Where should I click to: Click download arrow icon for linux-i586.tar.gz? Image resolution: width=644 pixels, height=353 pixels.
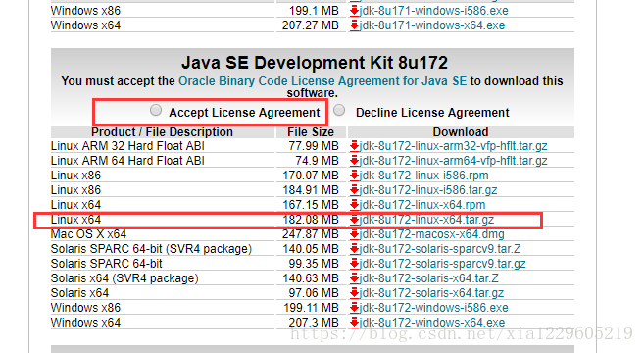pos(354,190)
